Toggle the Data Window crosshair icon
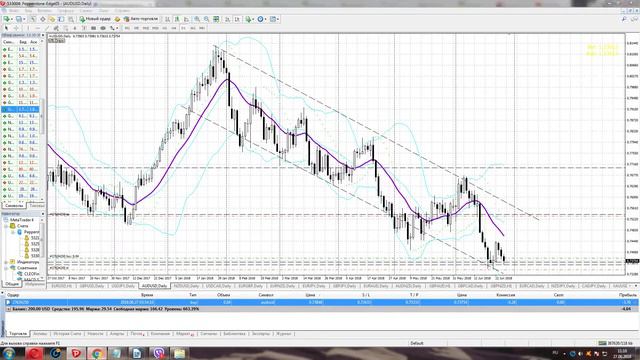 click(42, 19)
